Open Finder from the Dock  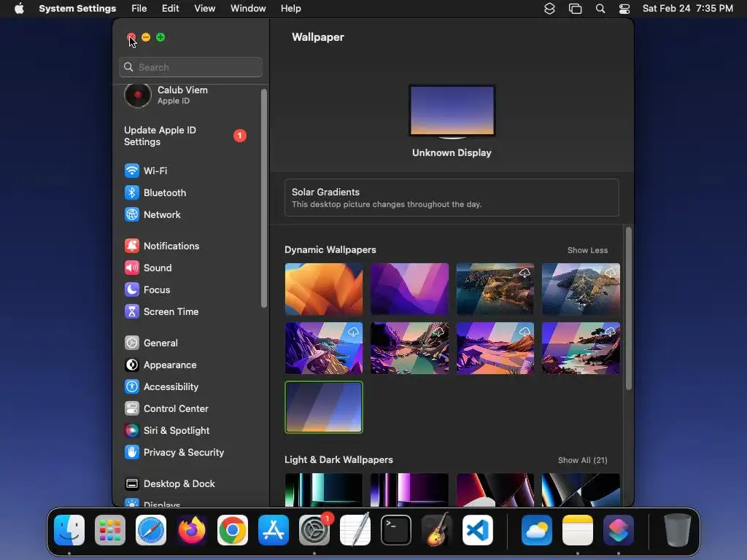point(69,530)
